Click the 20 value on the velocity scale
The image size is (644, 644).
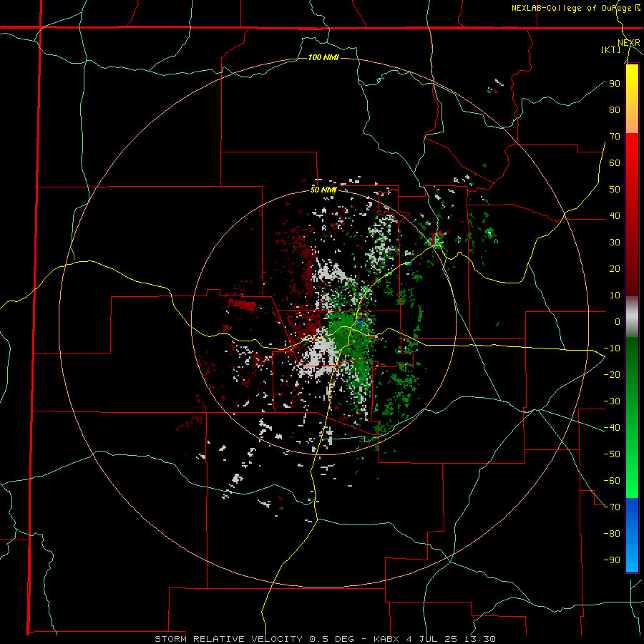point(615,268)
